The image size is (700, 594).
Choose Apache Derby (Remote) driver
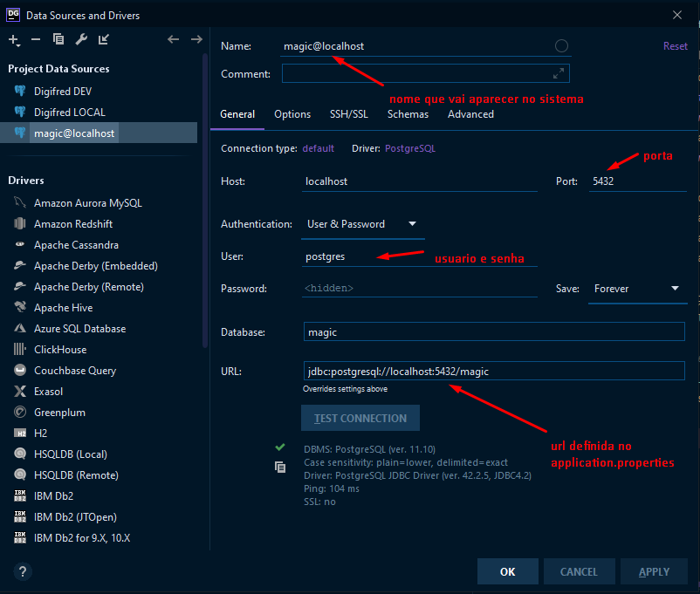click(x=99, y=287)
